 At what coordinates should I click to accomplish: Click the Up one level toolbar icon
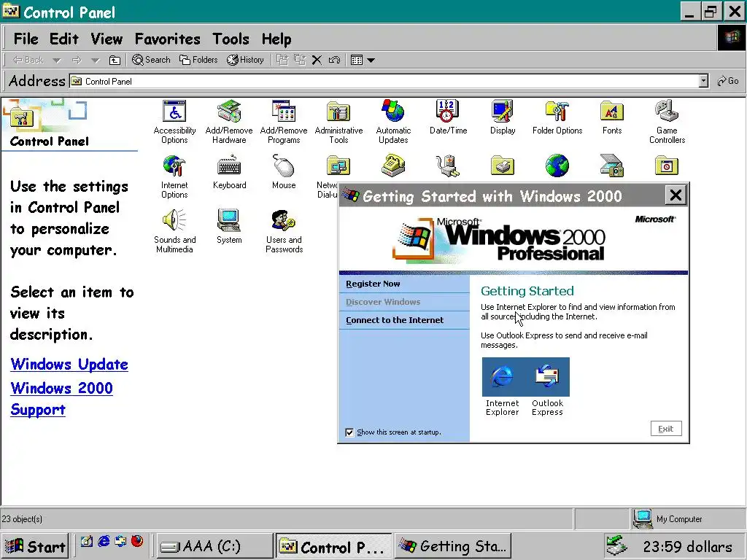click(115, 60)
